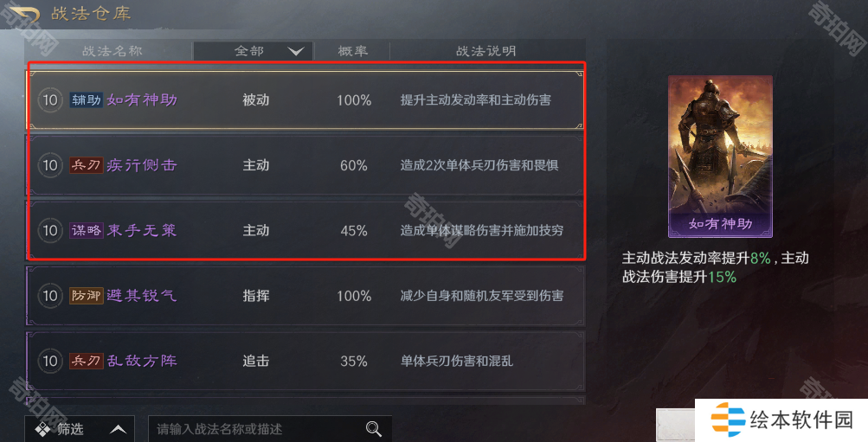This screenshot has width=868, height=442.
Task: Click the 防御 tag on 避其锐气
Action: click(x=87, y=296)
